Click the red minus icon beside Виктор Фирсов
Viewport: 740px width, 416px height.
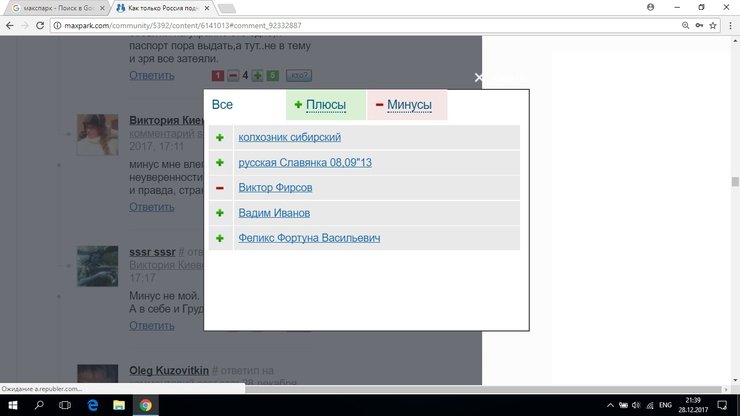point(220,188)
